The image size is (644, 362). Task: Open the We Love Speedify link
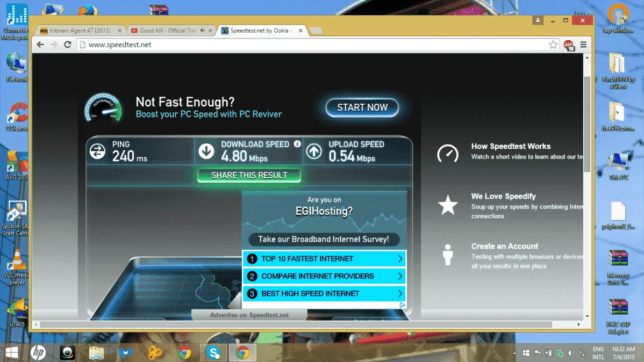click(504, 196)
